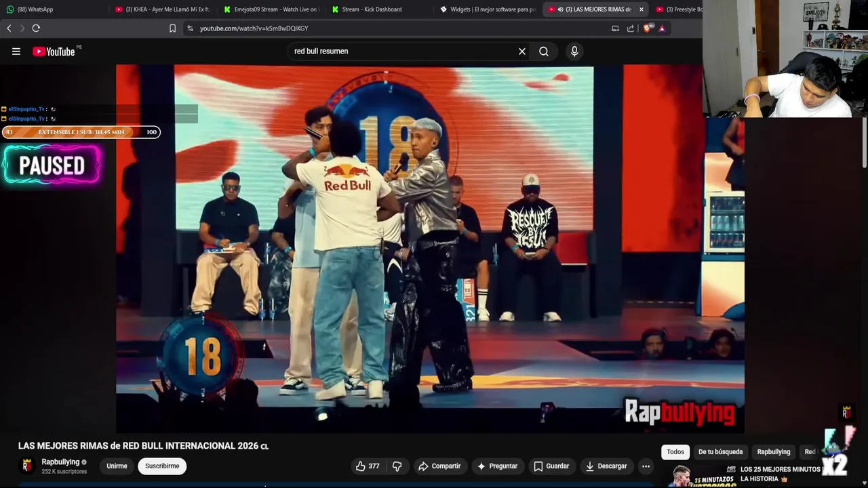Screen dimensions: 868x488
Task: Mute the tab via the speaker icon
Action: point(559,9)
